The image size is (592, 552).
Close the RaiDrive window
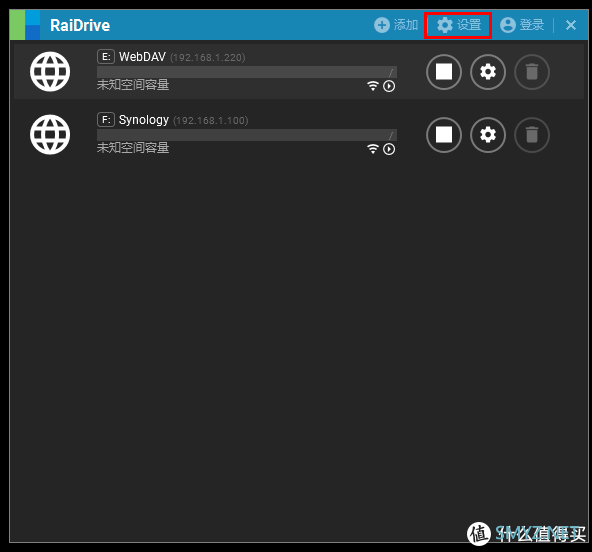pos(571,25)
